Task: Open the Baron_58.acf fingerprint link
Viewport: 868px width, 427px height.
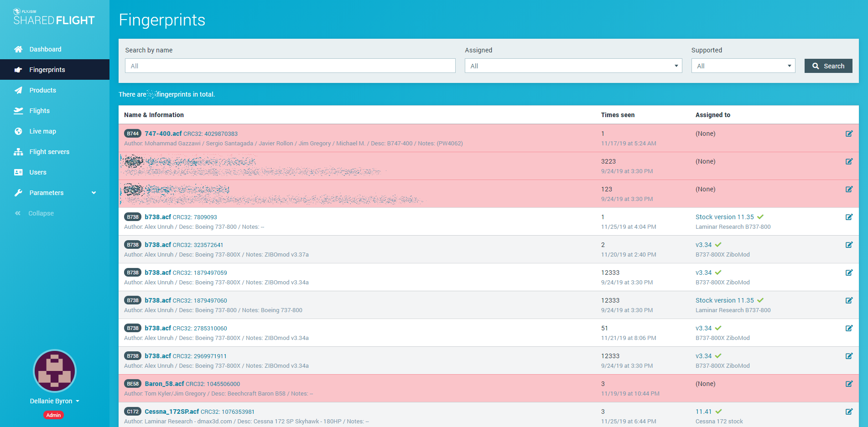Action: (x=164, y=384)
